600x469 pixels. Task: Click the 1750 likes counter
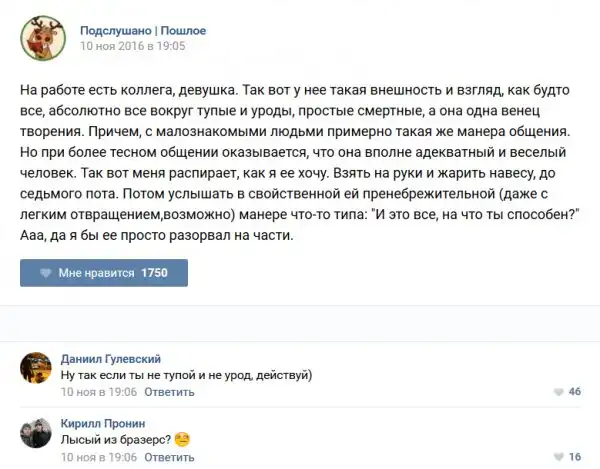click(155, 273)
